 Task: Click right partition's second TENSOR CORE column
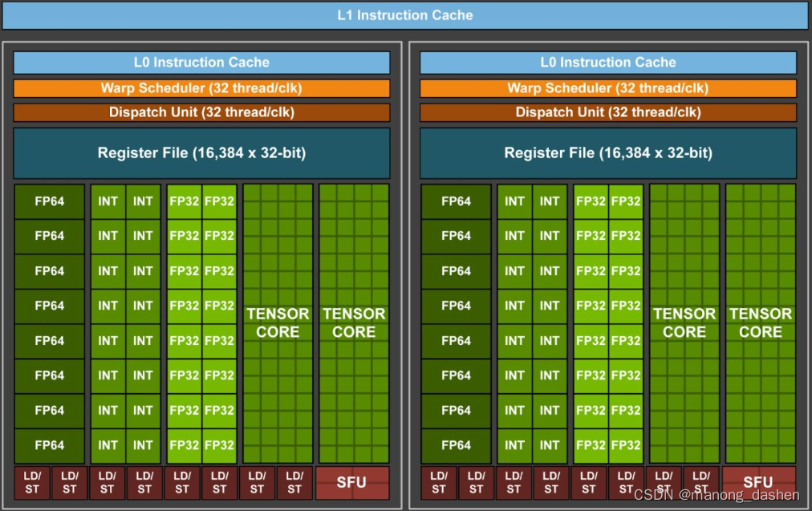point(761,323)
